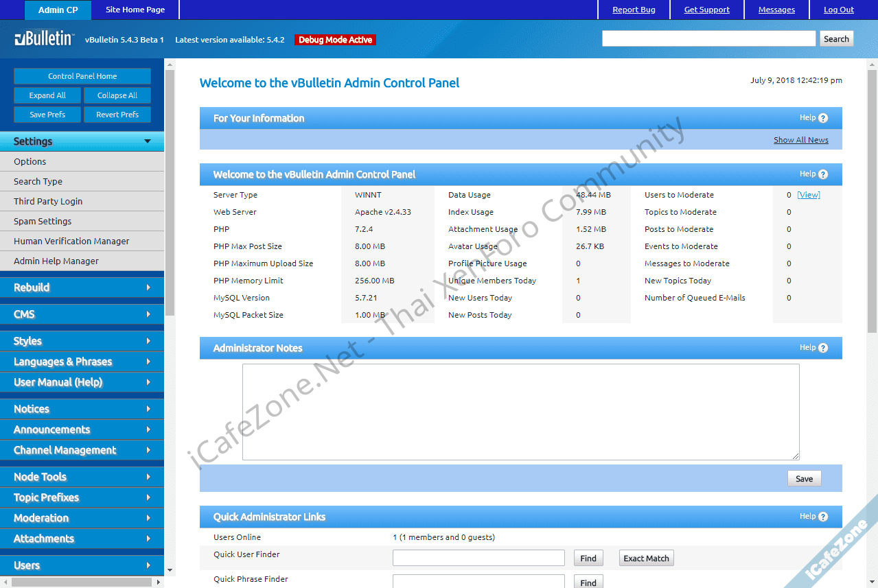The height and width of the screenshot is (588, 878).
Task: Click Help icon in Quick Administrator Links
Action: pos(823,517)
